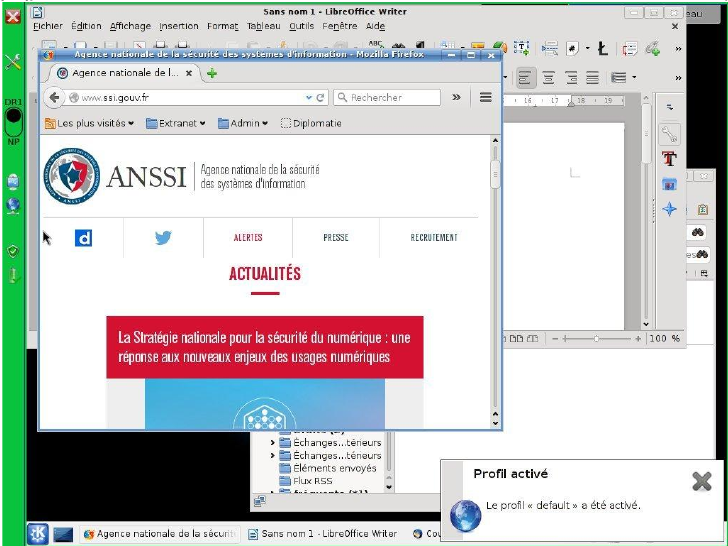Open the Tableau menu
Viewport: 728px width, 546px height.
[263, 26]
